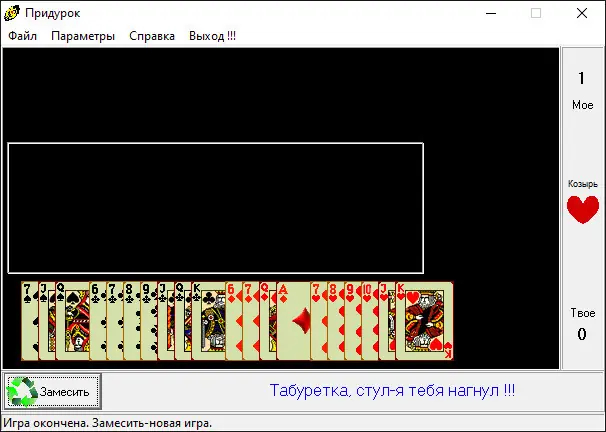Open the Параметры menu
The height and width of the screenshot is (432, 606).
(83, 36)
